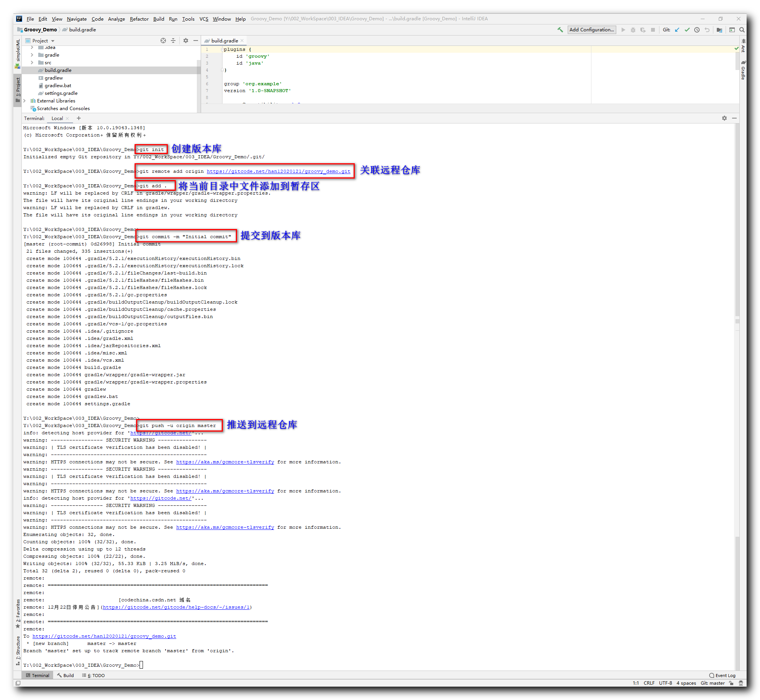760x700 pixels.
Task: Show VCS history via the clock icon
Action: coord(697,29)
